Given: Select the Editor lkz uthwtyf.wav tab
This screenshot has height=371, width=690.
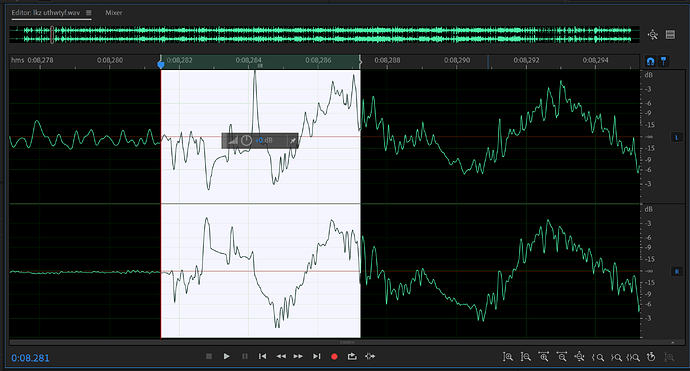Looking at the screenshot, I should tap(46, 13).
